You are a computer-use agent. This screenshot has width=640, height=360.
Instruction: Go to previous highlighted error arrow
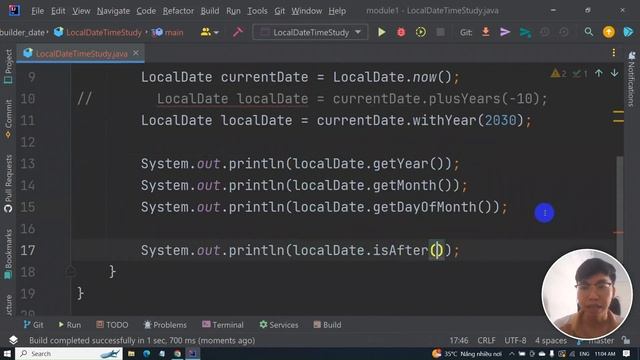pyautogui.click(x=598, y=73)
